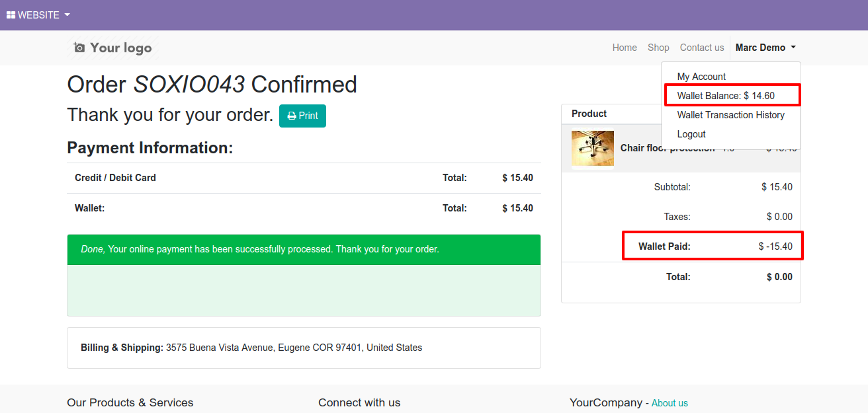Visit the Contact us page
868x413 pixels.
point(702,48)
